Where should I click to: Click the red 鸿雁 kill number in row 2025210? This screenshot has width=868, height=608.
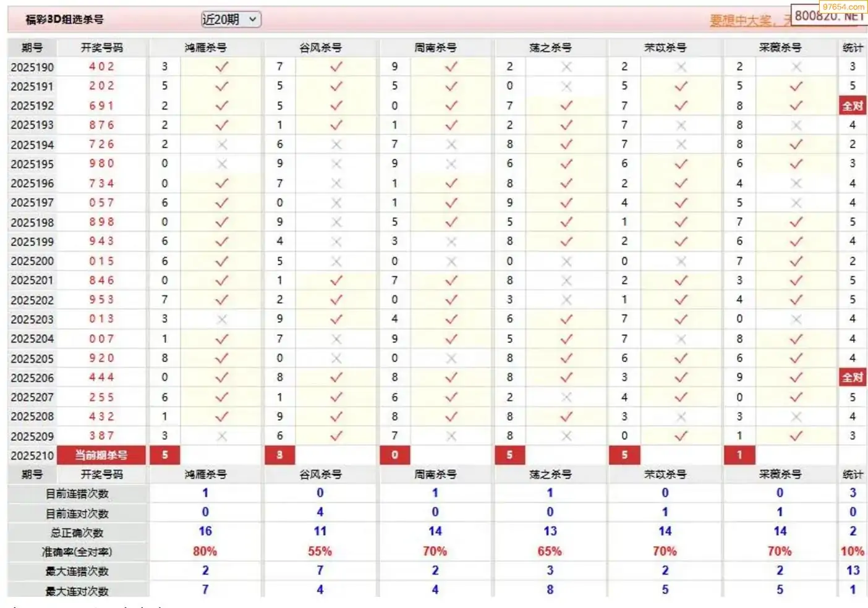pyautogui.click(x=165, y=455)
